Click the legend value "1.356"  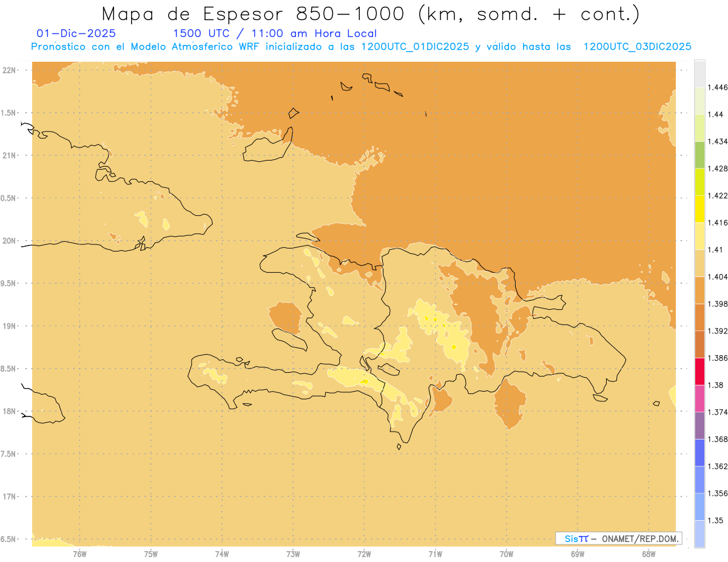718,493
